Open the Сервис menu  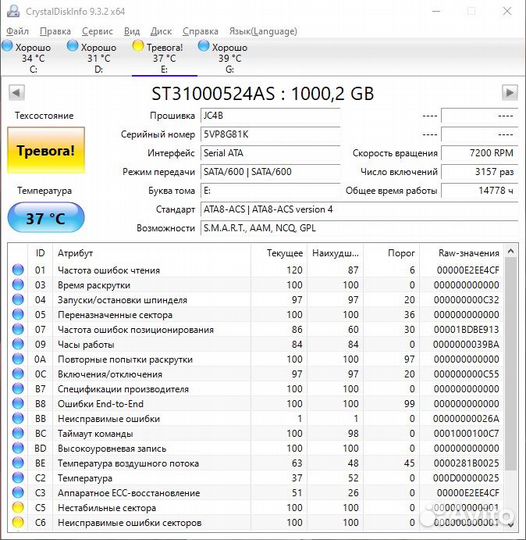click(97, 31)
